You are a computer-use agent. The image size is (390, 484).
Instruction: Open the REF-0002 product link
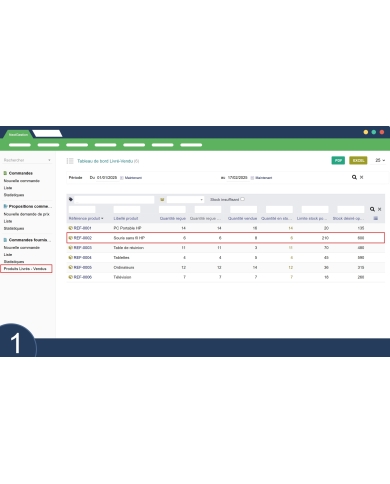[x=83, y=238]
